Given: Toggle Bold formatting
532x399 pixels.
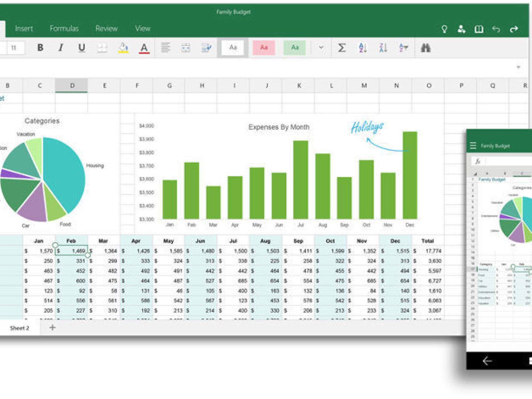Looking at the screenshot, I should coord(40,48).
